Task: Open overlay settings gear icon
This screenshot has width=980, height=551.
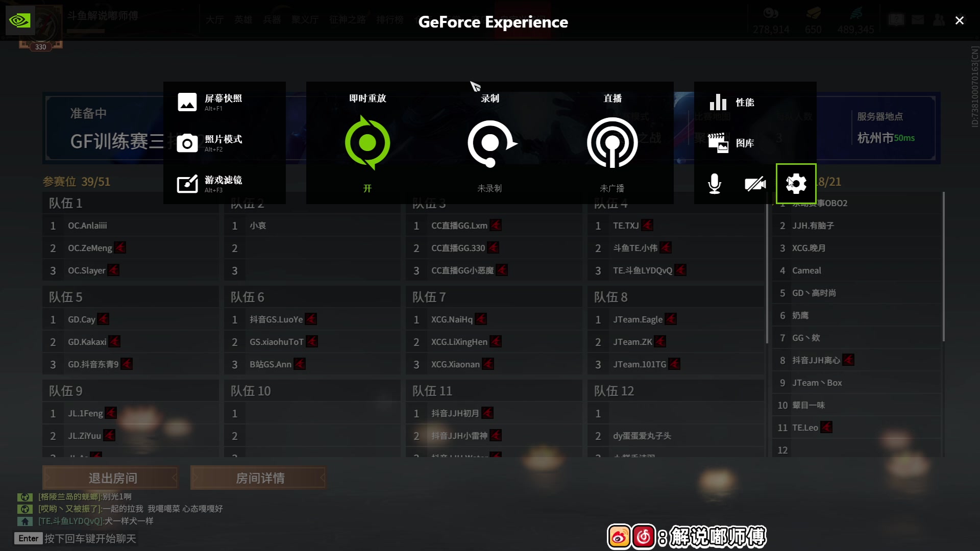Action: pos(796,184)
